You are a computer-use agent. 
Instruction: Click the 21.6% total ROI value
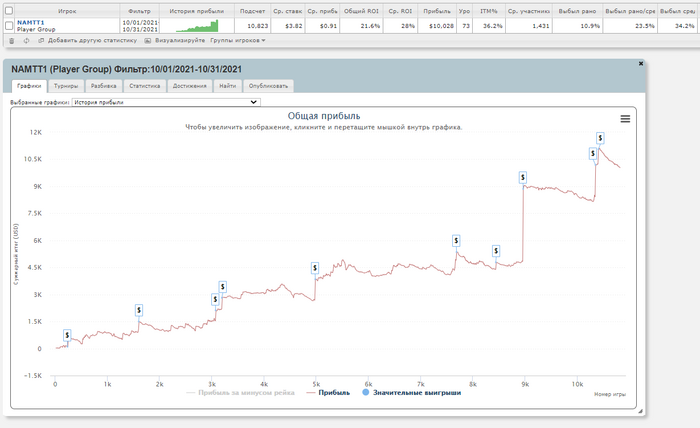(x=370, y=26)
